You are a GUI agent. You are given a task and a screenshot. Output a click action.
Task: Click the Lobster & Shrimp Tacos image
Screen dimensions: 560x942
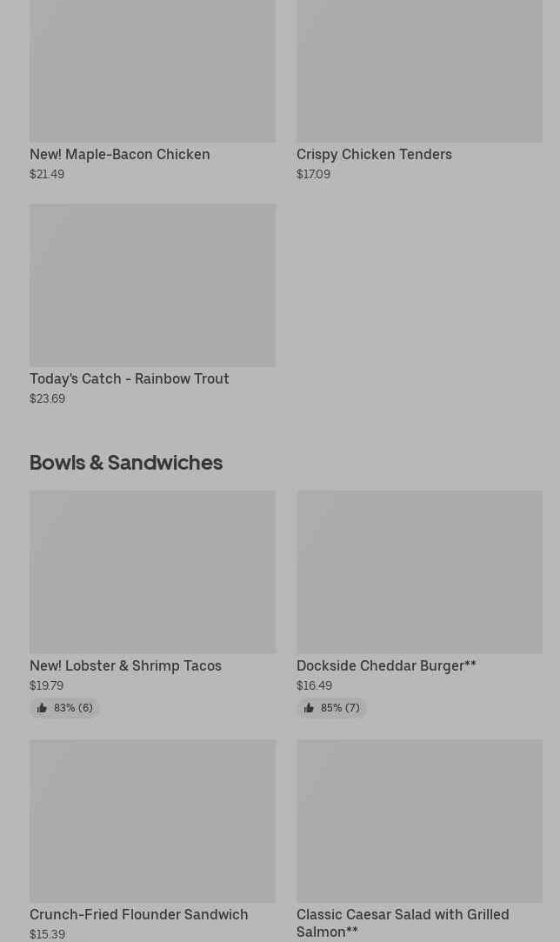(152, 571)
